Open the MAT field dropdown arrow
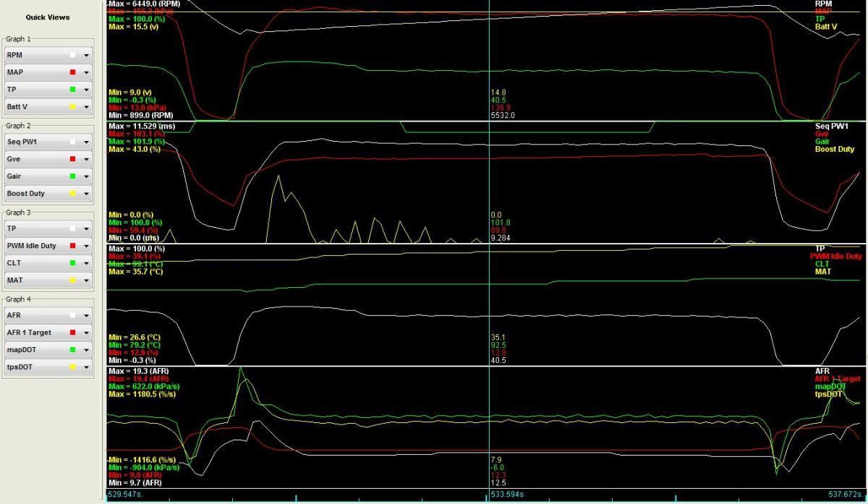Screen dimensions: 868x504 (x=86, y=281)
